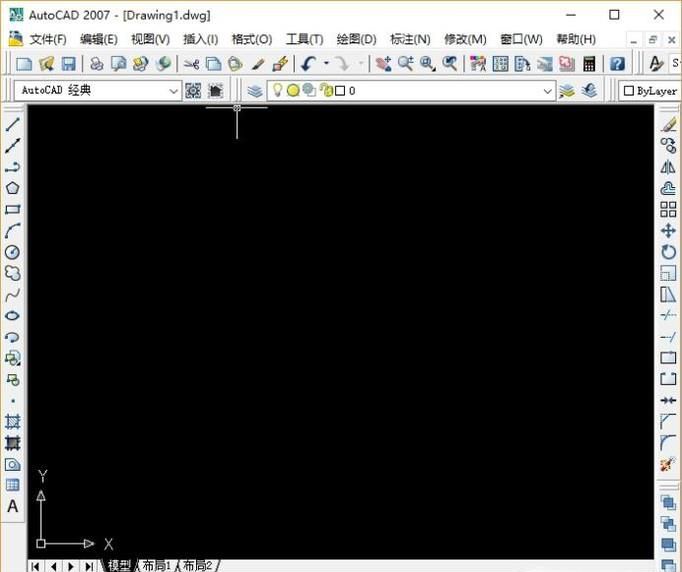The width and height of the screenshot is (682, 572).
Task: Toggle layer on/off lightbulb icon
Action: pyautogui.click(x=278, y=91)
